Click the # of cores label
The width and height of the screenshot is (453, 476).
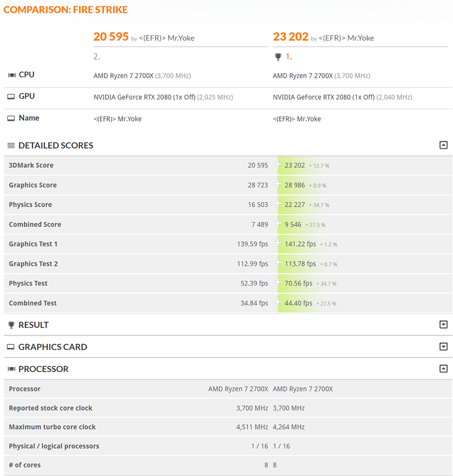click(x=25, y=465)
